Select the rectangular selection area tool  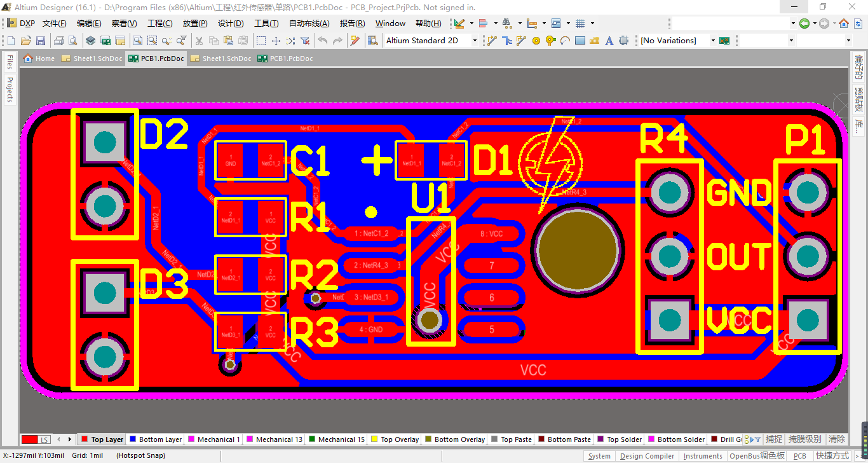[x=261, y=41]
